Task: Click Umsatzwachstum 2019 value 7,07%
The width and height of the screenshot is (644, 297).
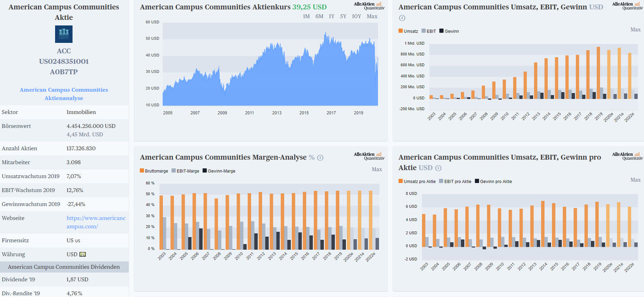Action: (74, 176)
